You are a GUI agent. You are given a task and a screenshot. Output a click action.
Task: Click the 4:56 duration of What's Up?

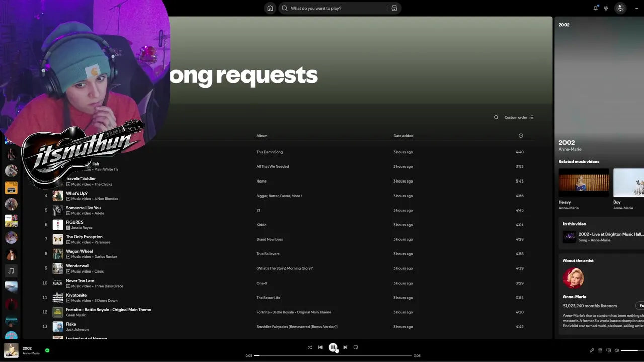pos(520,196)
